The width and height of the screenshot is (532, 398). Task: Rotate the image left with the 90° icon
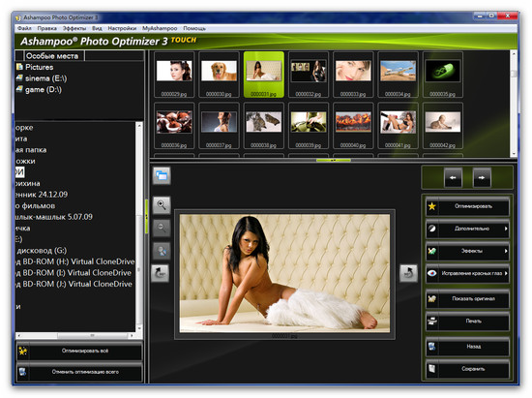click(161, 273)
